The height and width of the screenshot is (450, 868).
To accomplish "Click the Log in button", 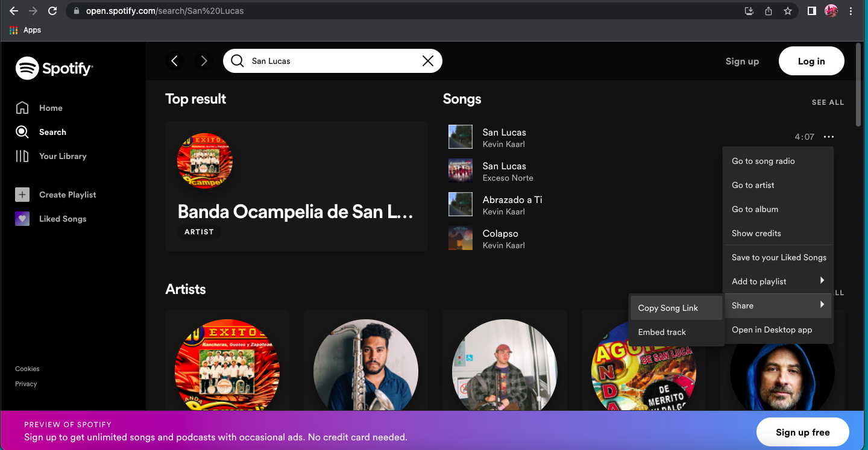I will point(811,61).
